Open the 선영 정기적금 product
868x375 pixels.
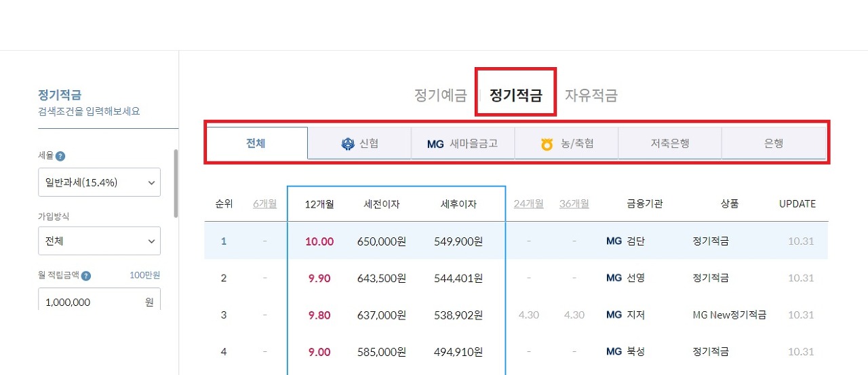[x=711, y=278]
